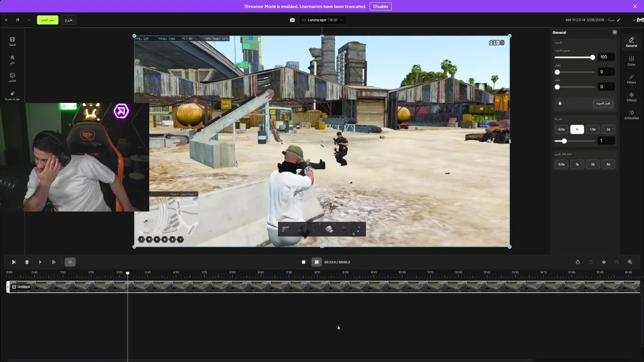This screenshot has width=644, height=362.
Task: Click the detach audio button
Action: [603, 104]
